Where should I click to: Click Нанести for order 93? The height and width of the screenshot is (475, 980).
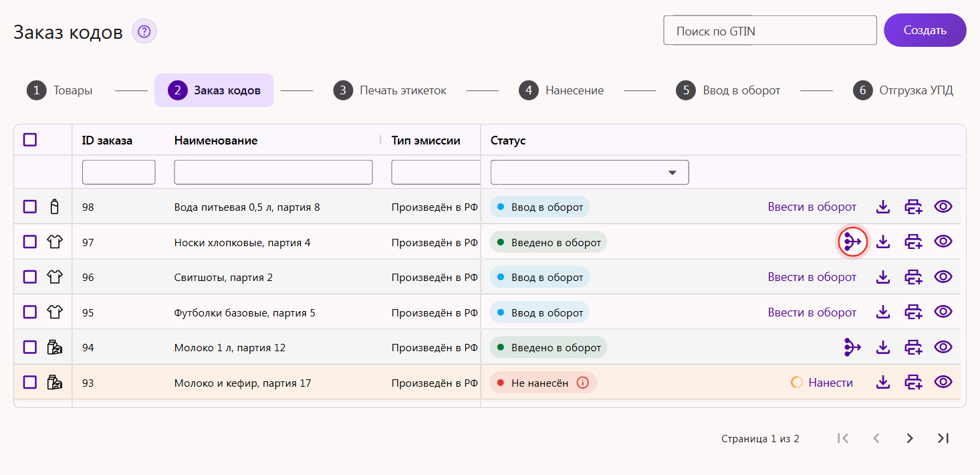coord(830,383)
